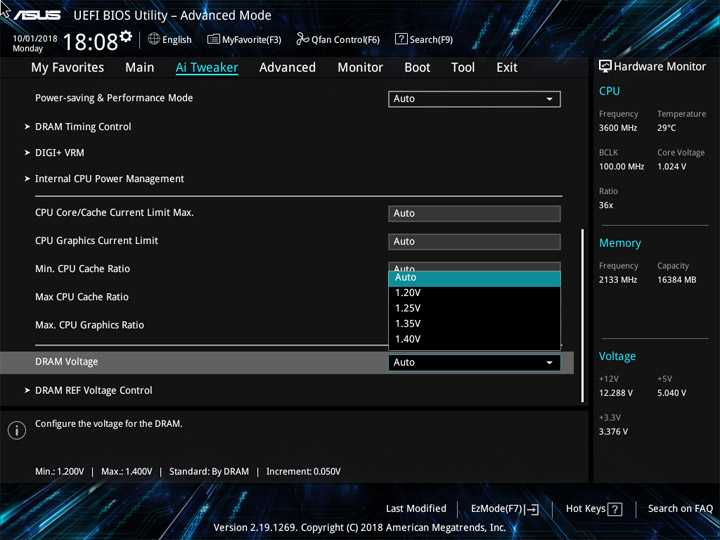Open the Advanced tab

[x=287, y=68]
